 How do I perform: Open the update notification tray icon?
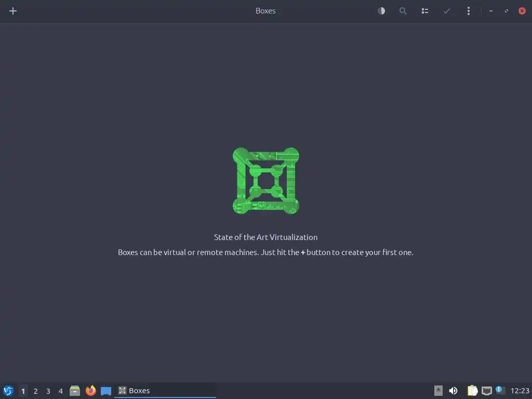tap(500, 390)
